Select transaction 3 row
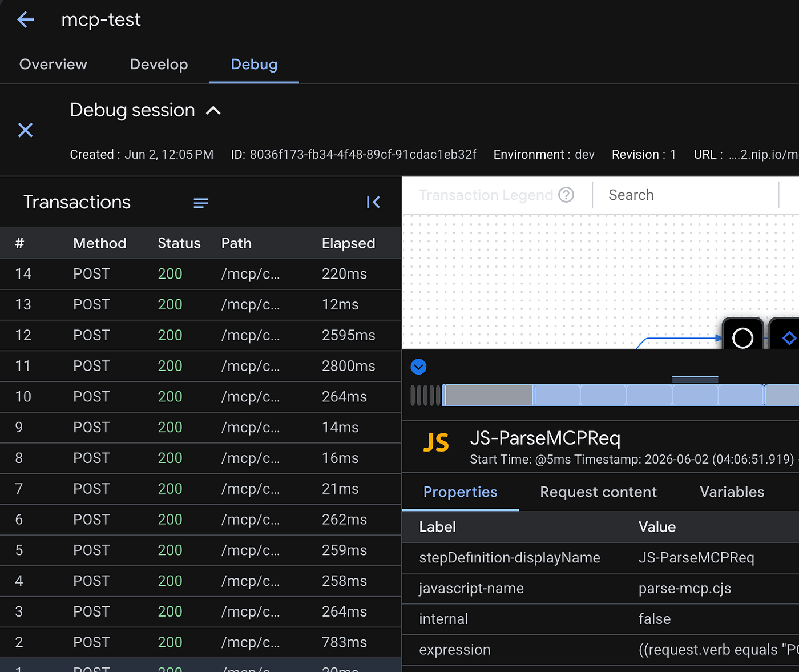 coord(200,612)
